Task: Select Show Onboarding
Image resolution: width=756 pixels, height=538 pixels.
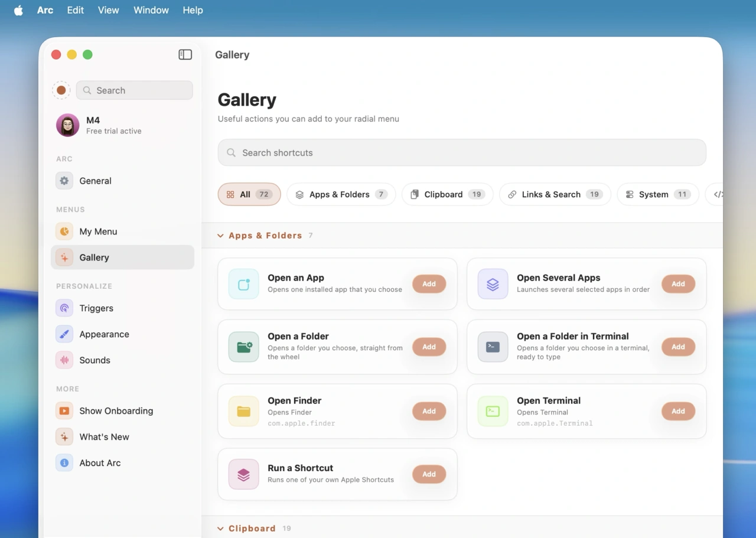Action: click(123, 411)
